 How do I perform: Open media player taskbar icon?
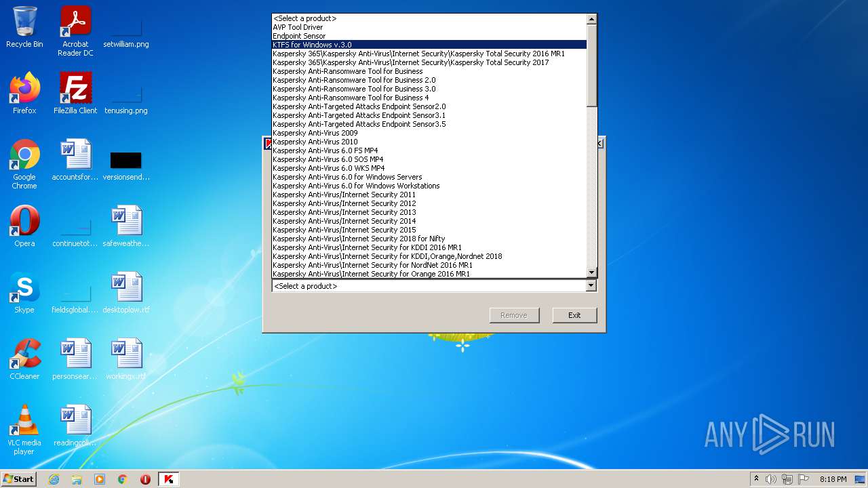pyautogui.click(x=100, y=479)
